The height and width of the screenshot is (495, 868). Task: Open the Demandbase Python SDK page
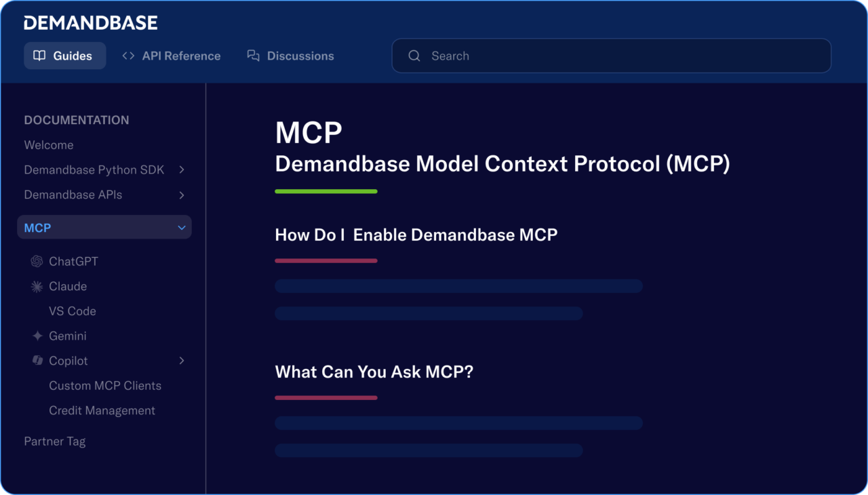coord(94,170)
